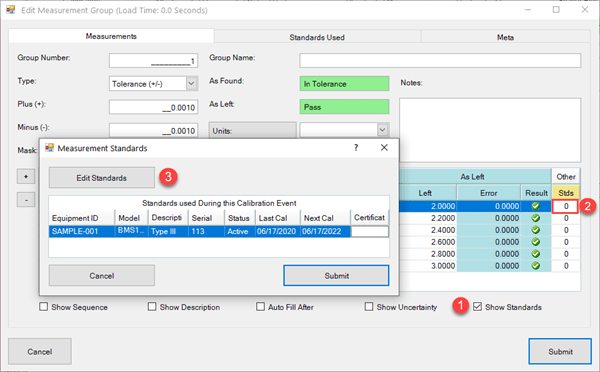Click the Stds cell in the 2.4000 row
600x372 pixels.
566,230
